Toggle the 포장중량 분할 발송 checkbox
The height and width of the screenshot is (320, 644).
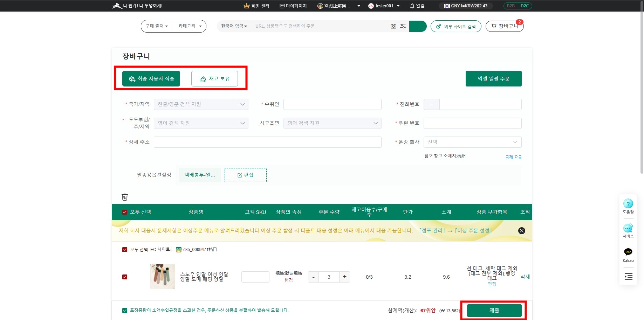pos(125,311)
